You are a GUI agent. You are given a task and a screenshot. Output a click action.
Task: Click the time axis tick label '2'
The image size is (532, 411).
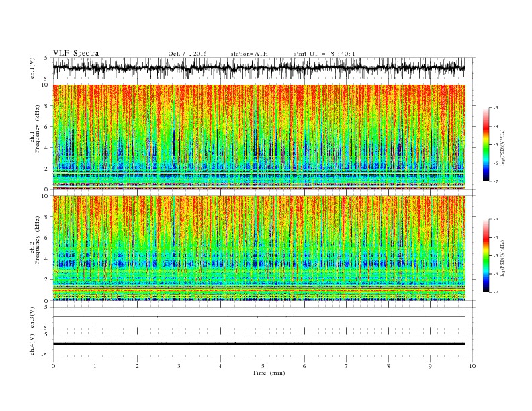tap(137, 366)
